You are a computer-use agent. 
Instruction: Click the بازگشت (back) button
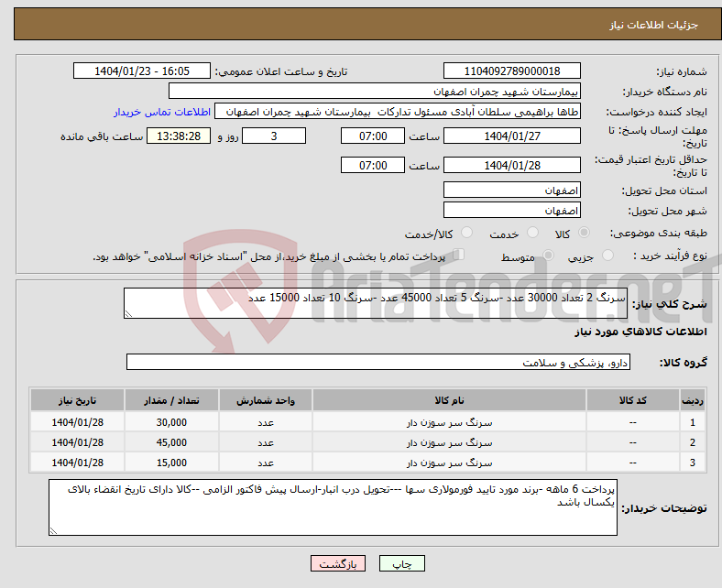click(x=338, y=563)
